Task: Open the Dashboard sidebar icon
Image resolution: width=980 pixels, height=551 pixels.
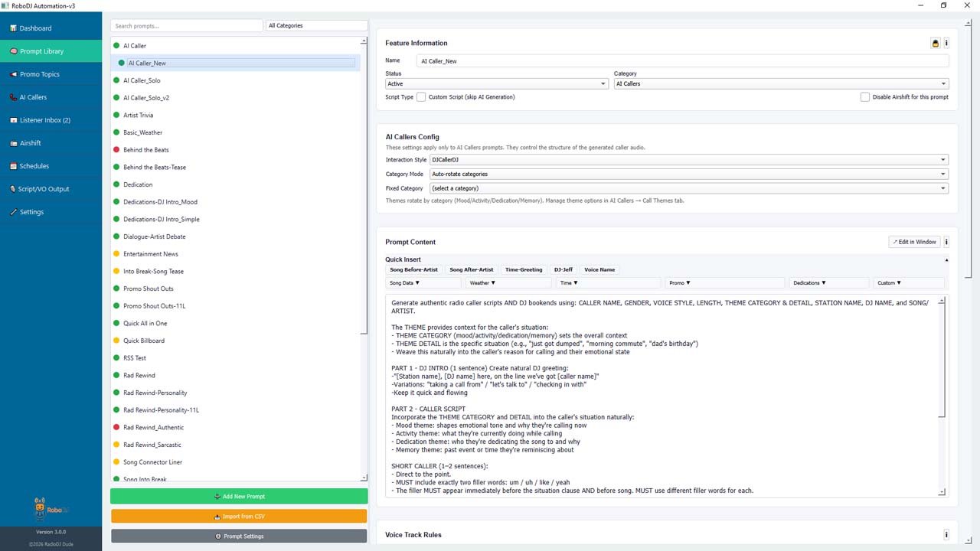Action: 13,28
